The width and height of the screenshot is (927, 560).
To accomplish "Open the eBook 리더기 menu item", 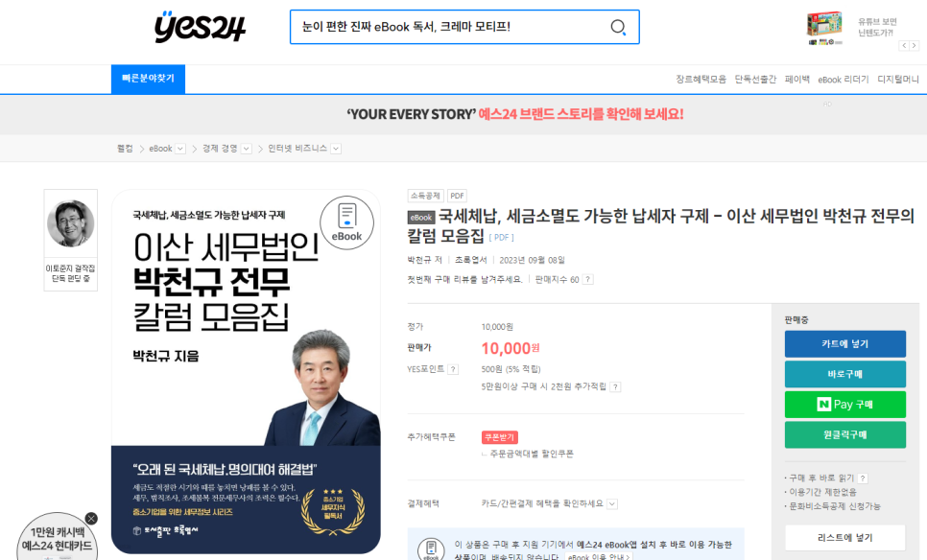I will click(x=844, y=80).
